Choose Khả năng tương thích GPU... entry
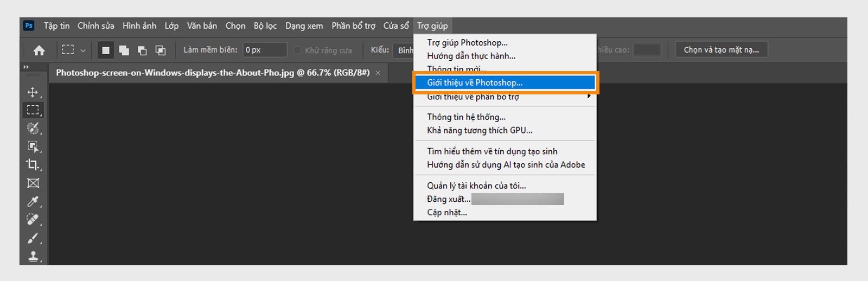 505,130
